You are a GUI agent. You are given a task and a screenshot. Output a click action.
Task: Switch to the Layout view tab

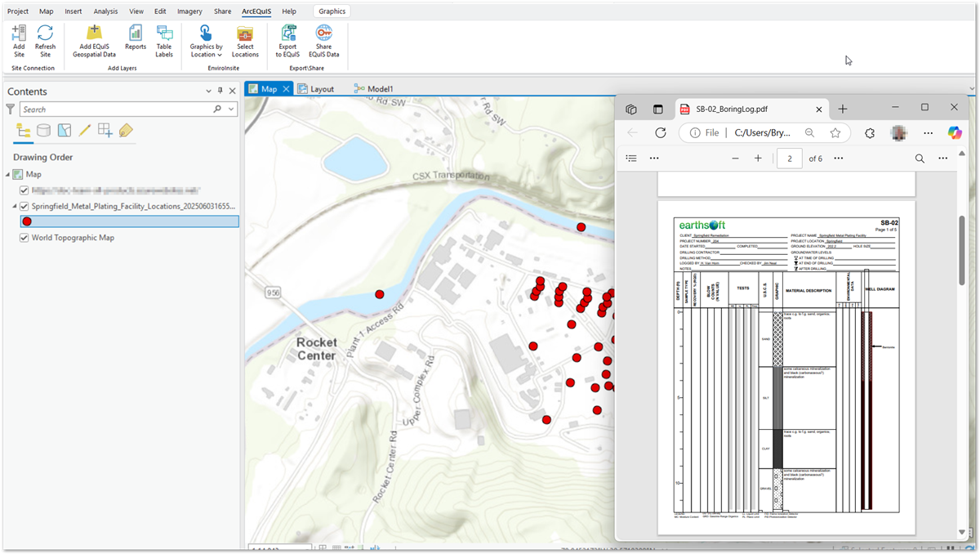316,88
